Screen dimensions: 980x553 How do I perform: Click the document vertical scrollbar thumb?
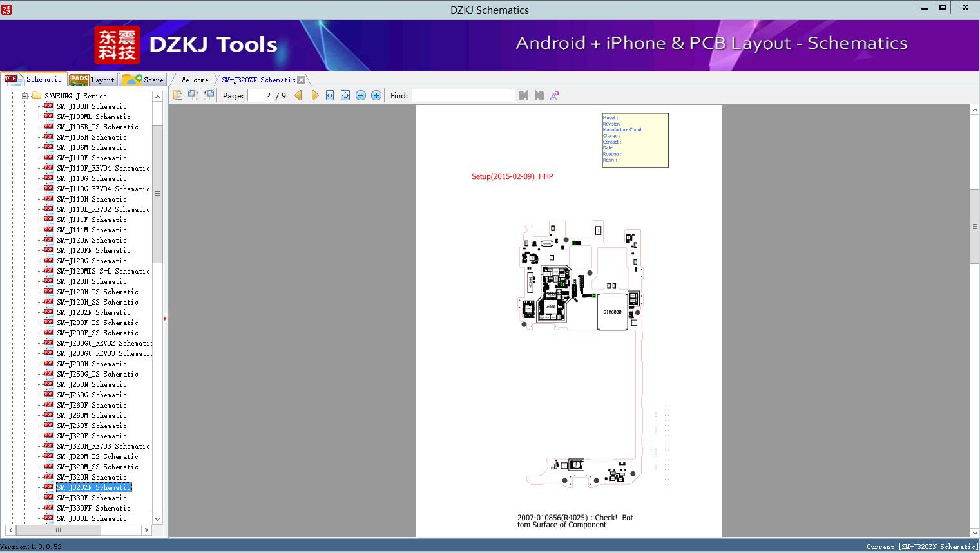pyautogui.click(x=975, y=227)
